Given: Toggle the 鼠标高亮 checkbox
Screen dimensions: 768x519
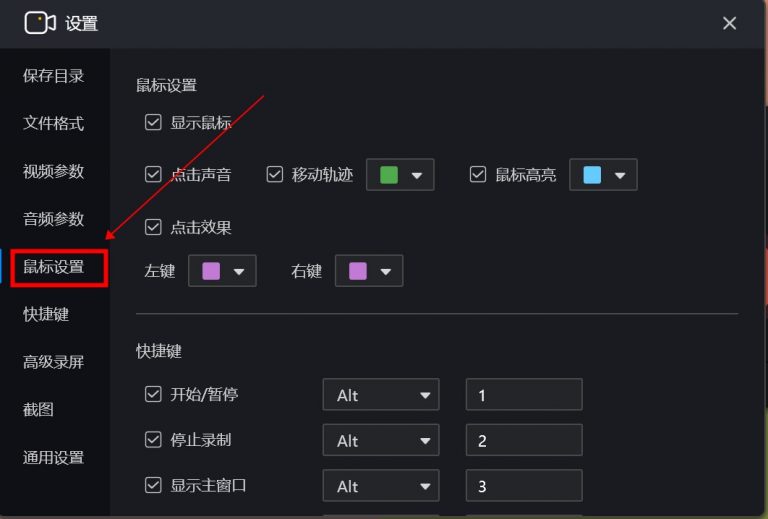Looking at the screenshot, I should [x=478, y=175].
